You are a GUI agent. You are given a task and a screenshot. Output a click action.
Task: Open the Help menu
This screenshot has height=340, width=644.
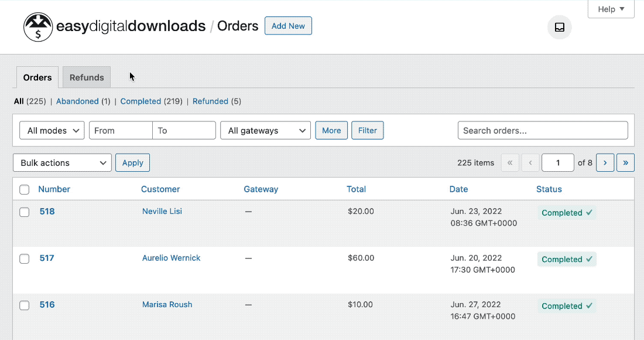[611, 9]
